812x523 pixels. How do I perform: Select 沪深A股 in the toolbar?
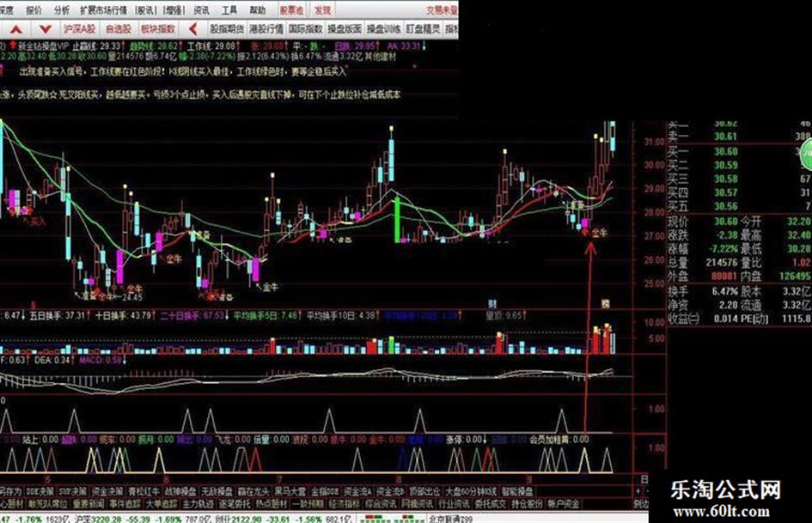pos(80,29)
